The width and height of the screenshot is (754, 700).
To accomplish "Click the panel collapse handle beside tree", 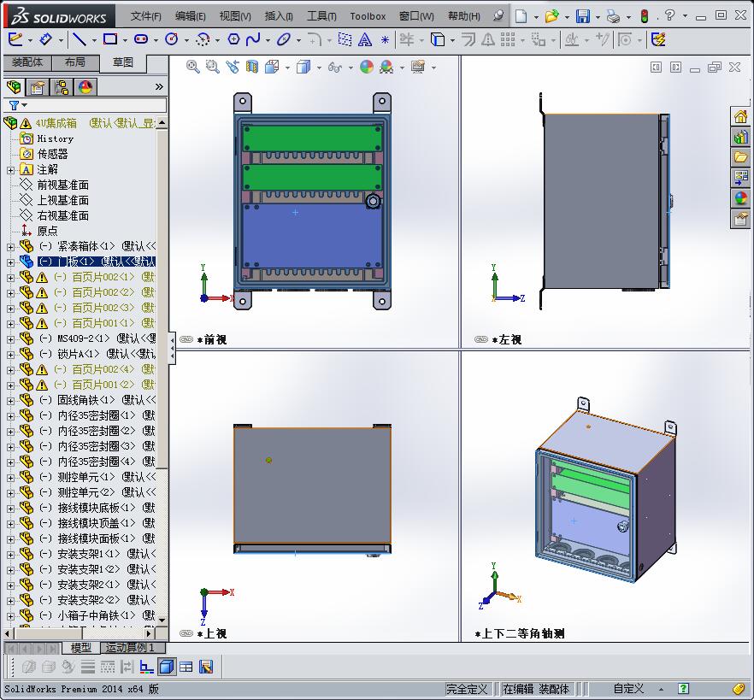I will 172,349.
